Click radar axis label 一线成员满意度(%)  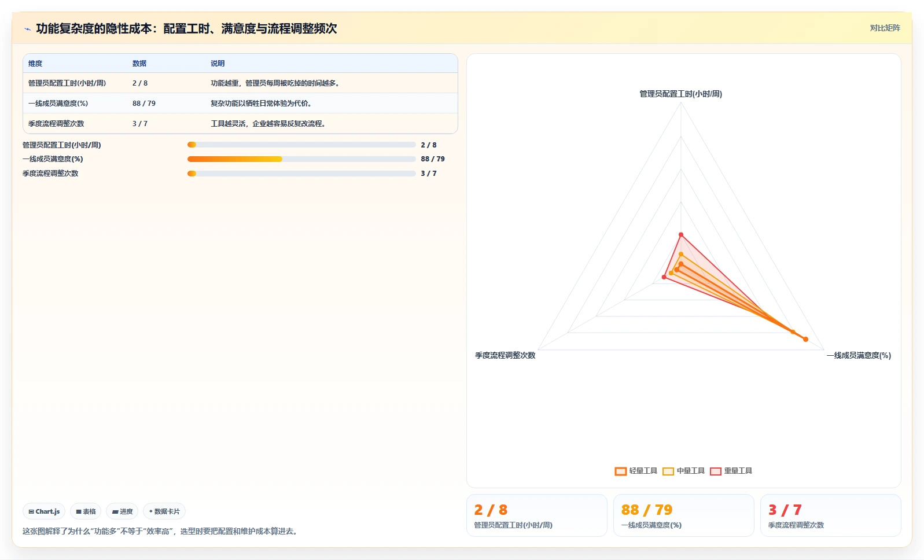click(x=859, y=355)
